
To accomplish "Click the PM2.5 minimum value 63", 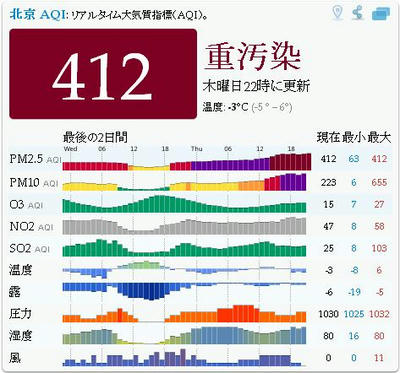I will click(354, 159).
